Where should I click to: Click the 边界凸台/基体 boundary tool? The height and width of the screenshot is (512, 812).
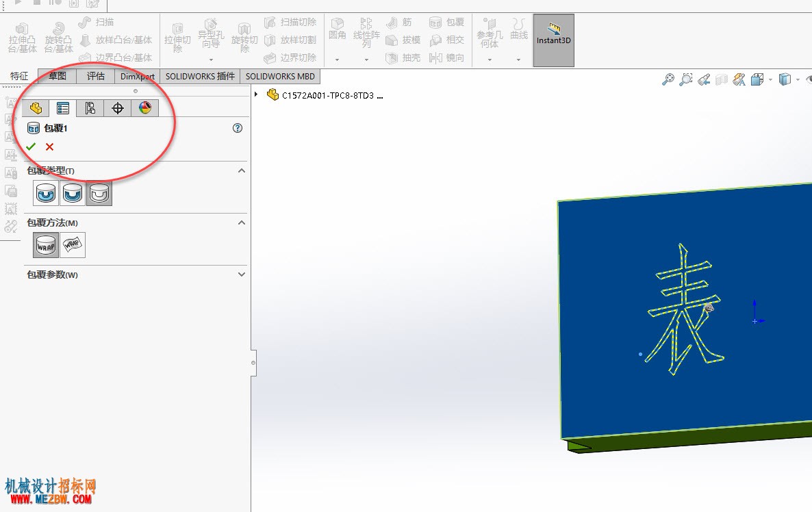[x=116, y=57]
